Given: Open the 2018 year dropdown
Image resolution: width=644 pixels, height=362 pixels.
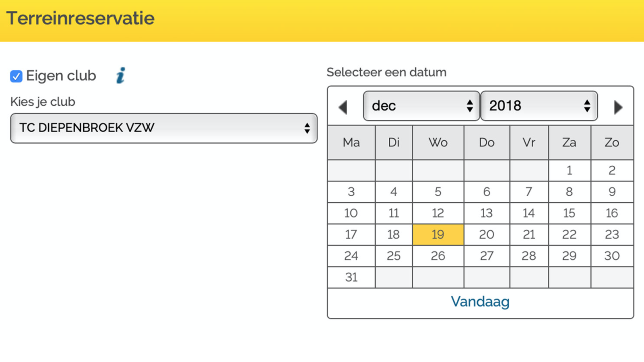Looking at the screenshot, I should click(x=539, y=106).
